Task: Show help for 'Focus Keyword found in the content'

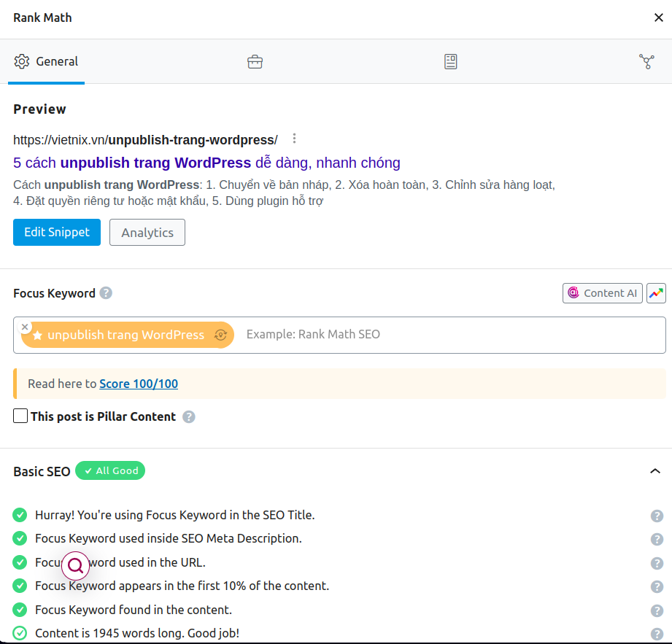Action: (x=657, y=610)
